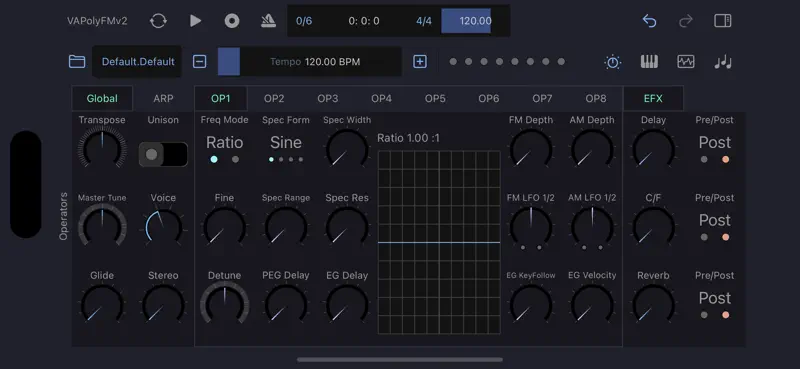
Task: Click the Post value beside Delay
Action: [x=715, y=142]
